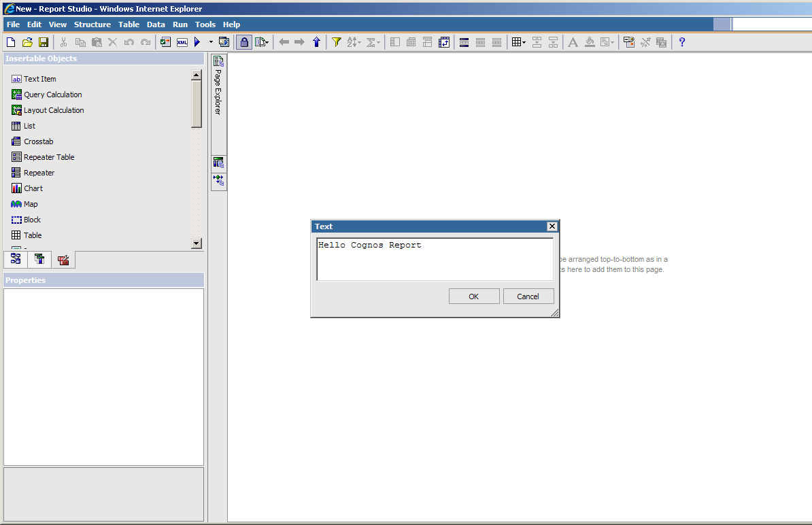
Task: Click the New report icon
Action: [11, 42]
